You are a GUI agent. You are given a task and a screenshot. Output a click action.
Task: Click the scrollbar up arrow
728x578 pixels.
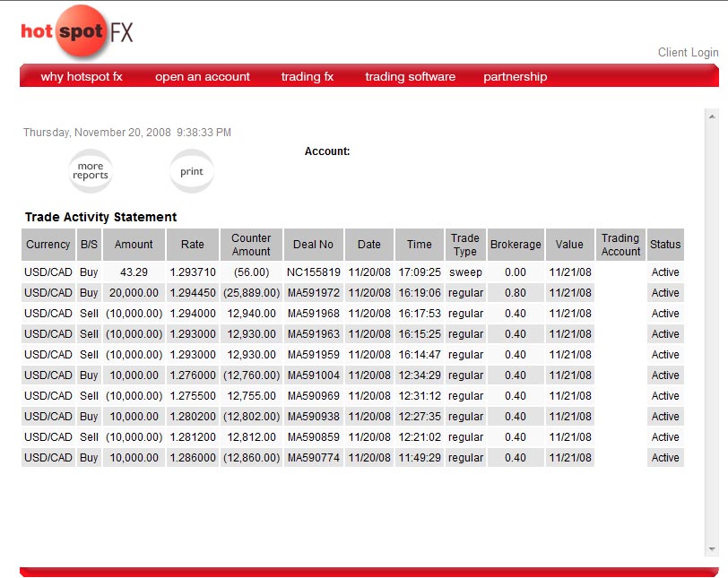click(x=712, y=116)
